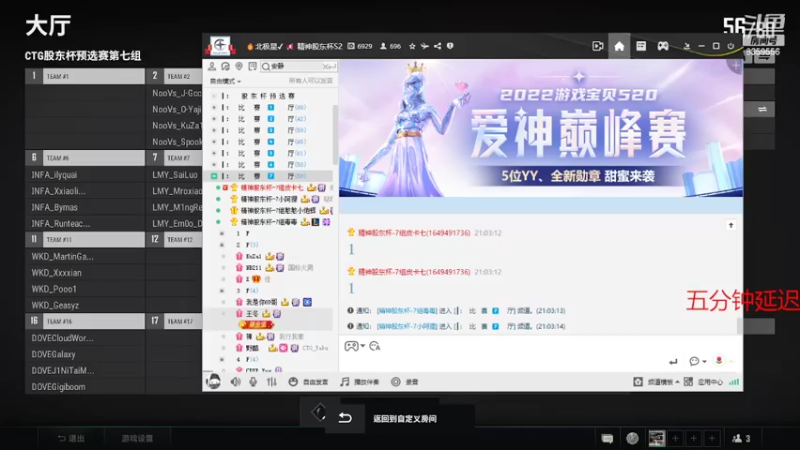Click the swap arrows icon in game lobby
The height and width of the screenshot is (450, 800).
(x=762, y=109)
